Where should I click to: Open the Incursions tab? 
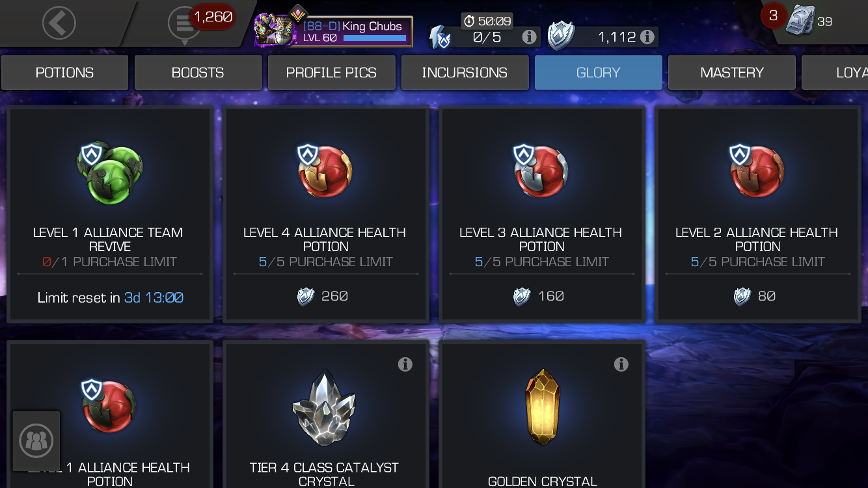[465, 72]
